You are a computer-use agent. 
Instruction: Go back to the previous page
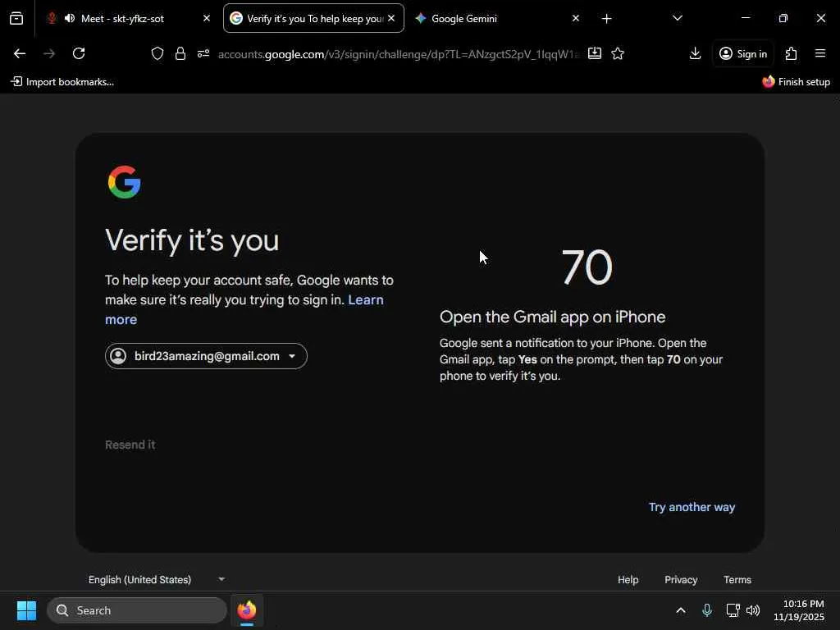(20, 53)
